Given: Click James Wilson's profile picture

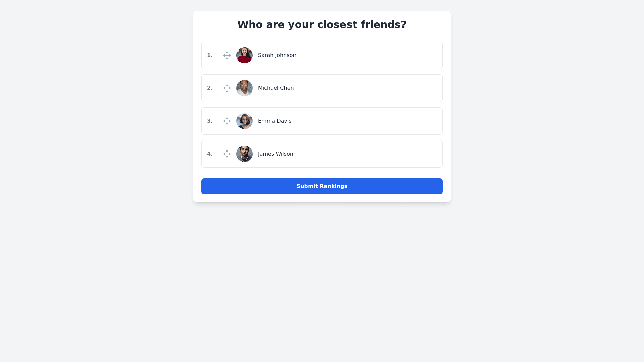Looking at the screenshot, I should coord(245,154).
